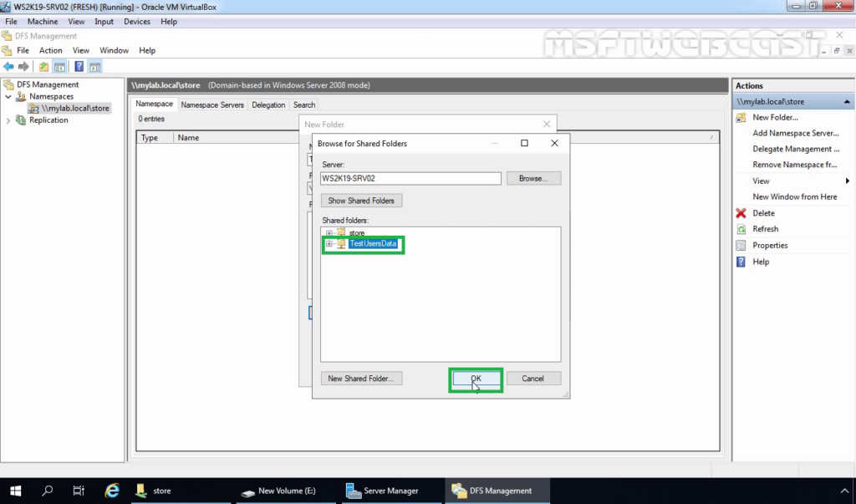Click the Forward arrow in DFS toolbar

(23, 67)
